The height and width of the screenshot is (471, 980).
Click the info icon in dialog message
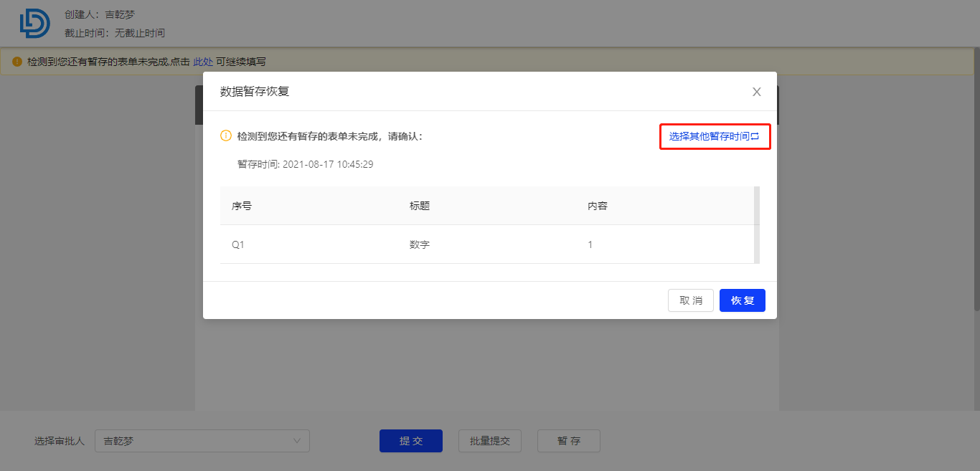tap(225, 135)
